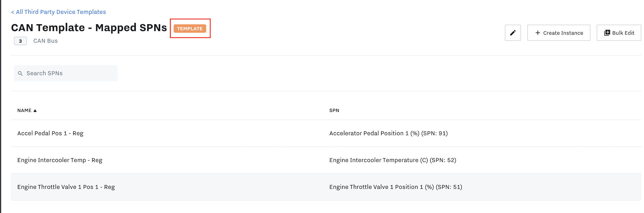Click Engine Intercooler Temperature (SPN: 52) cell
Image resolution: width=644 pixels, height=213 pixels.
pyautogui.click(x=393, y=160)
